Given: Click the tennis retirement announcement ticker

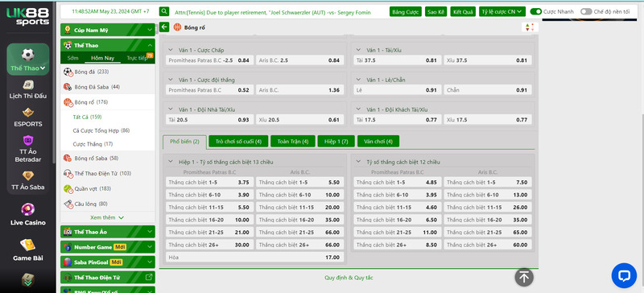Looking at the screenshot, I should (x=273, y=12).
